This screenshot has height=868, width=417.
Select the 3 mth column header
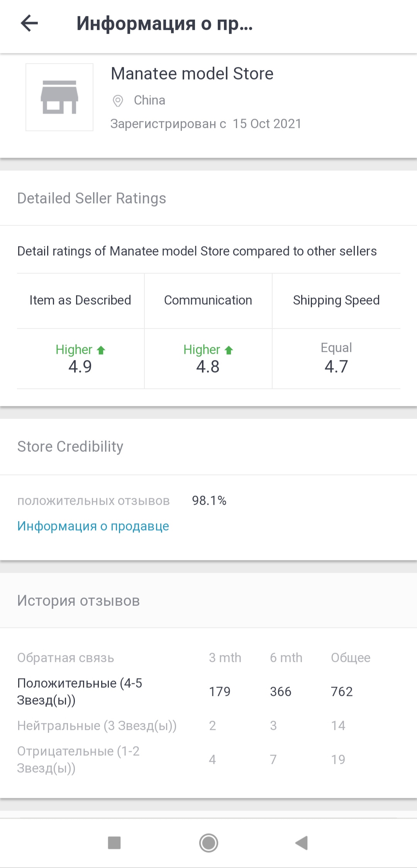[x=225, y=658]
